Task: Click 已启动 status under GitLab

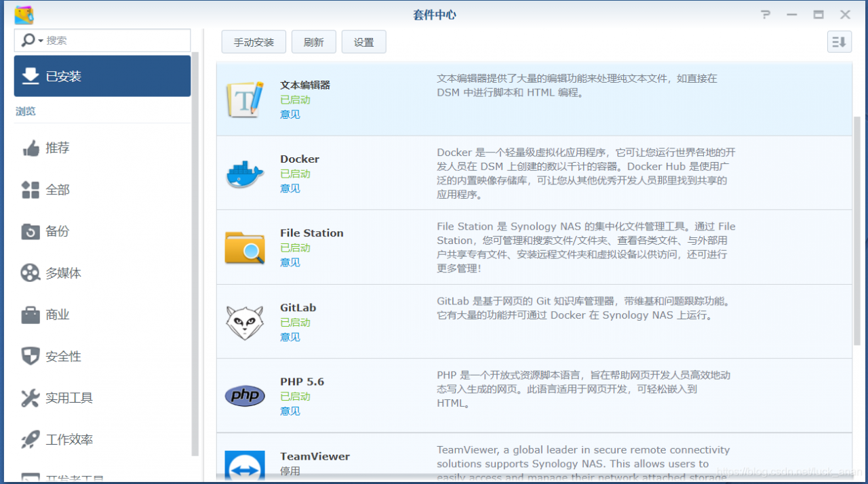Action: (295, 323)
